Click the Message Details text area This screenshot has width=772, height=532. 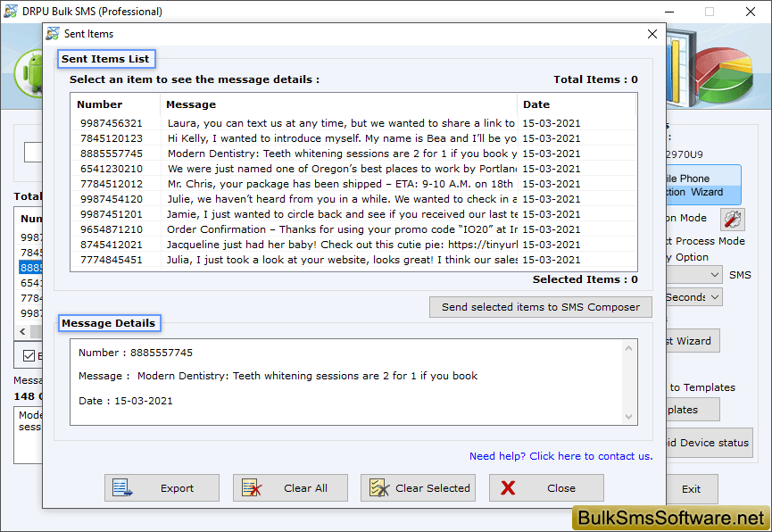(353, 382)
